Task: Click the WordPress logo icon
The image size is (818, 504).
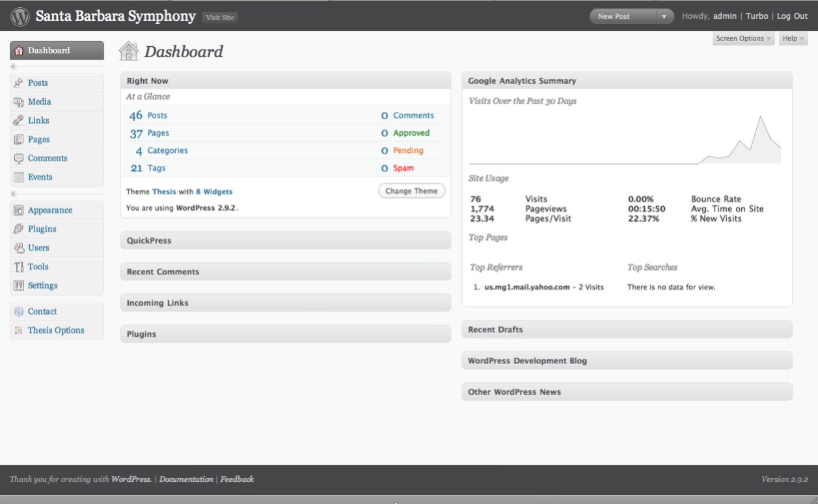Action: [20, 16]
